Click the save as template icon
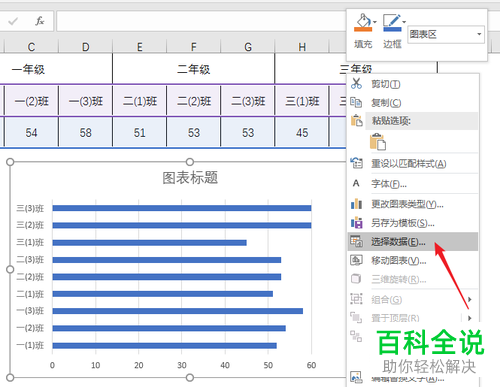Image resolution: width=500 pixels, height=387 pixels. [x=356, y=222]
